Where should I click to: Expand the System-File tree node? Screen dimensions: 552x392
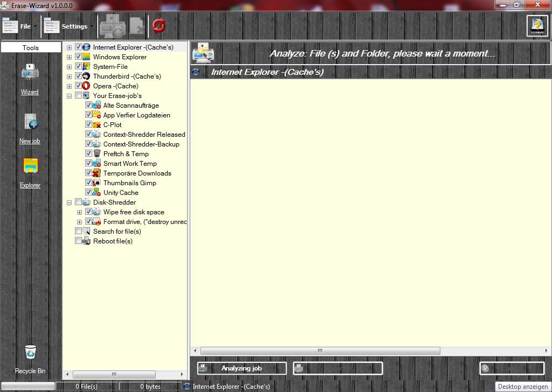70,67
